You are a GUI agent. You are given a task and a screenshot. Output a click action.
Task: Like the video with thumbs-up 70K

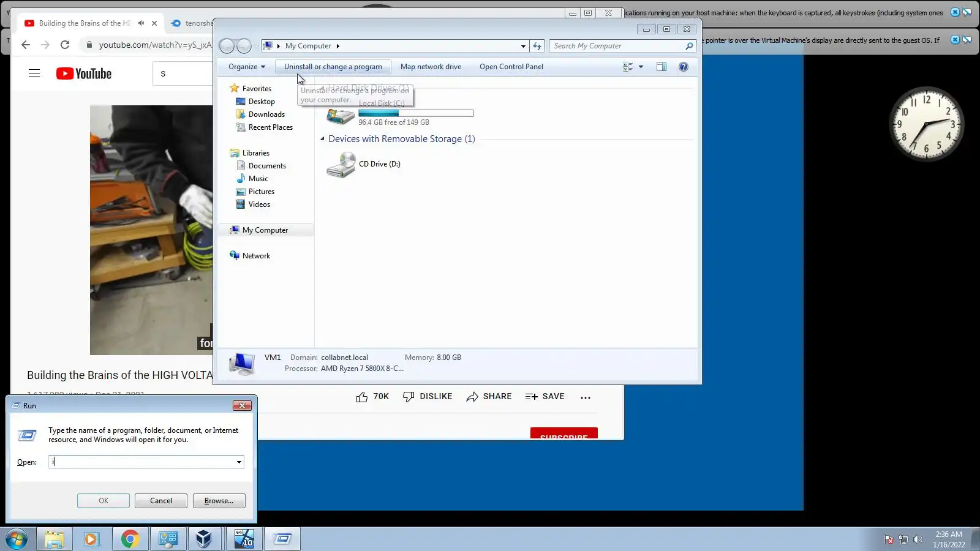coord(372,397)
